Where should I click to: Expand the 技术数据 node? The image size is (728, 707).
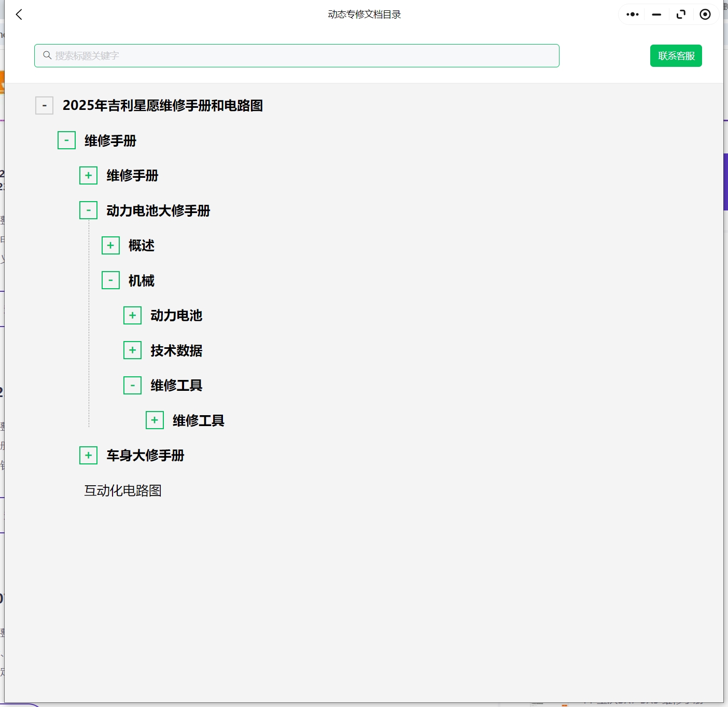click(x=132, y=350)
